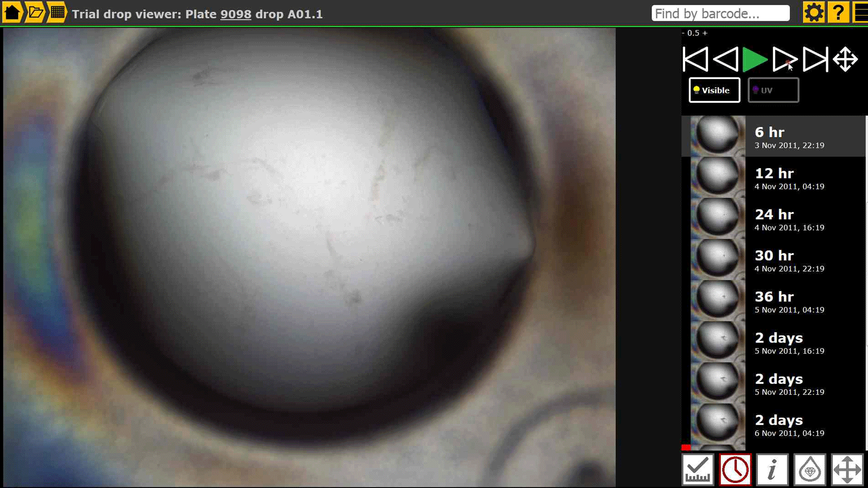868x488 pixels.
Task: Open the scoring checkmark ruler tool
Action: (x=698, y=470)
